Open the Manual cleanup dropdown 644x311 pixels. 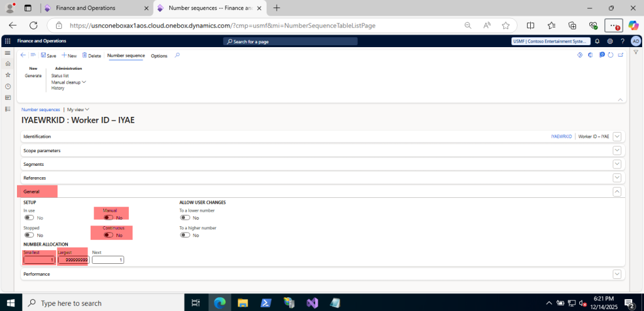[69, 82]
